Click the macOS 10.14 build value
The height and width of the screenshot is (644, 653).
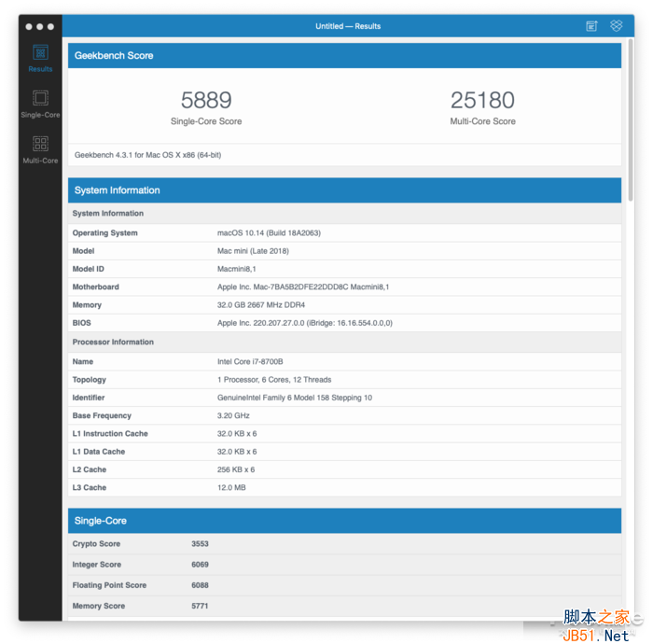pyautogui.click(x=269, y=232)
